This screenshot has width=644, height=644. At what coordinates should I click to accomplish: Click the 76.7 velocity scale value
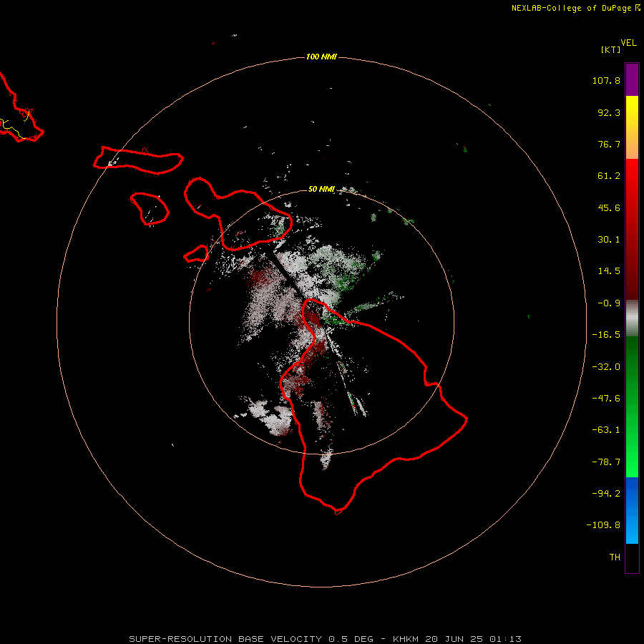point(609,144)
